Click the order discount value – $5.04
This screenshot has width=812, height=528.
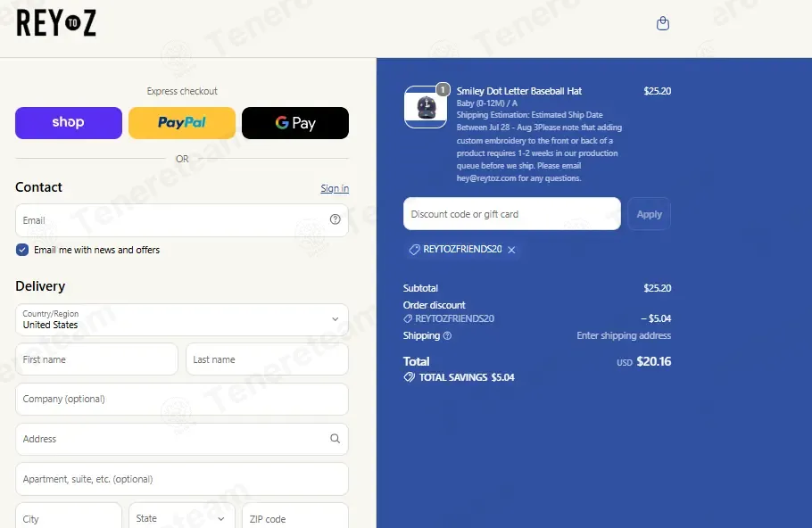coord(656,318)
